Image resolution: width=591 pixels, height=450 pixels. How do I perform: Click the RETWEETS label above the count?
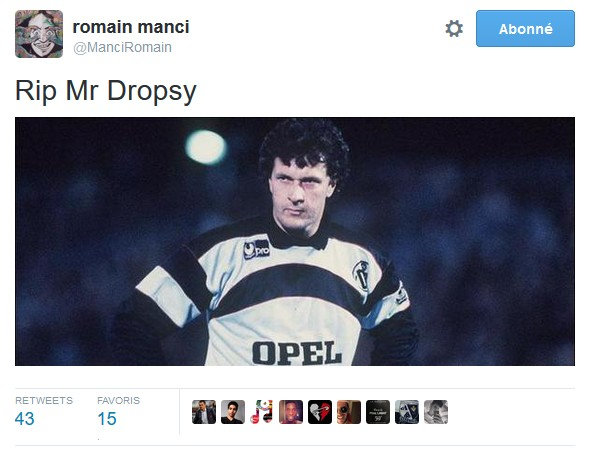coord(44,400)
